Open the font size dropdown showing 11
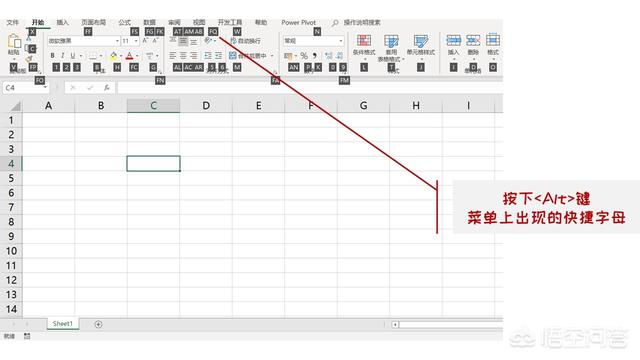This screenshot has width=640, height=360. 136,41
